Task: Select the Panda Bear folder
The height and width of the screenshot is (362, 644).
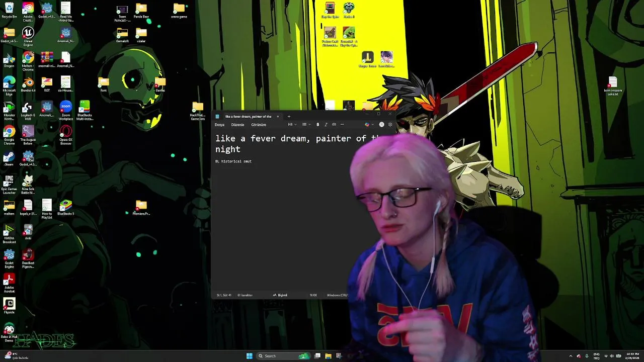Action: pos(141,11)
